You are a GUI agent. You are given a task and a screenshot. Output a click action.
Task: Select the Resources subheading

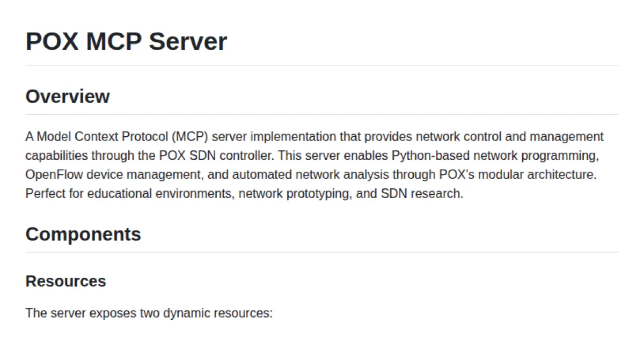65,281
